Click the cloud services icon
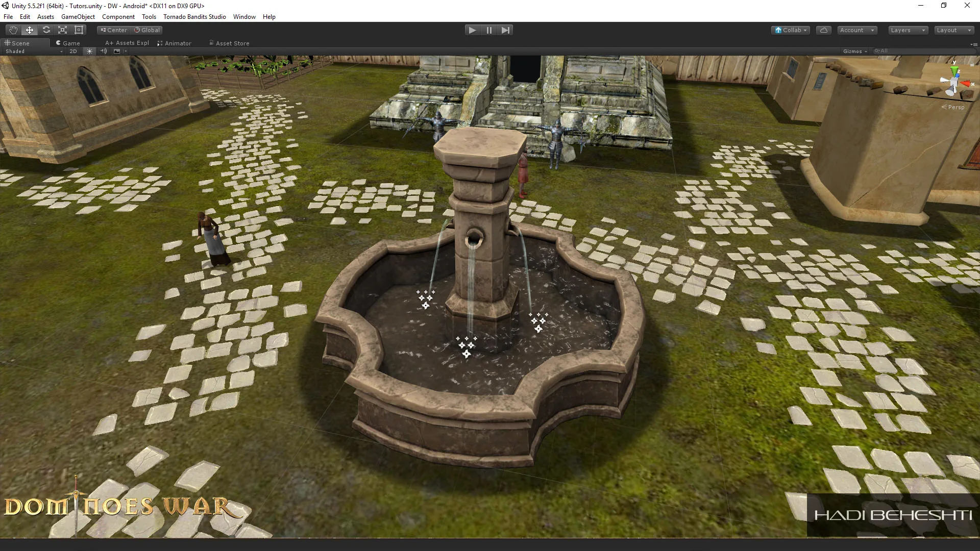 click(x=823, y=30)
